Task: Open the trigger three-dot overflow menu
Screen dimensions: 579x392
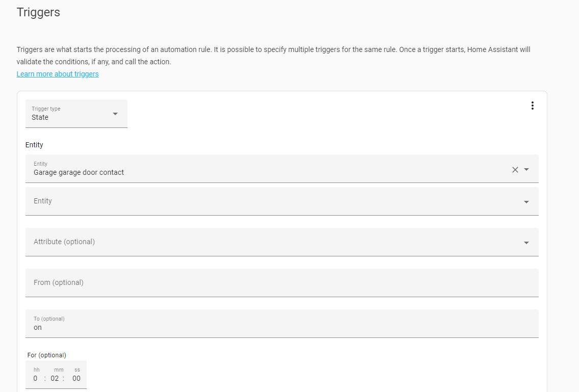Action: (x=532, y=106)
